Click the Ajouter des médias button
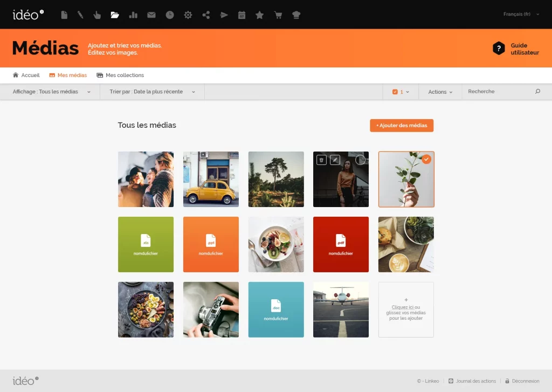 (402, 126)
